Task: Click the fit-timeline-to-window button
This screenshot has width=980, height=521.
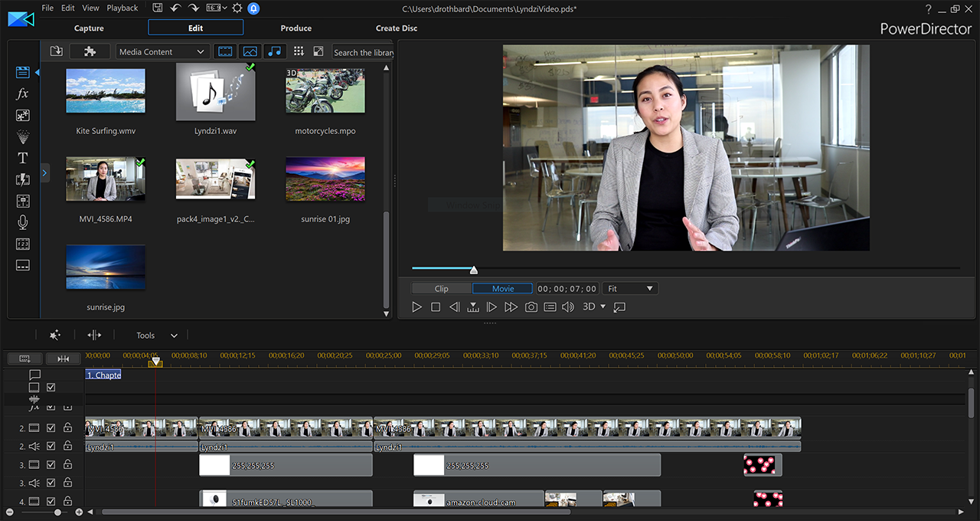Action: [64, 359]
